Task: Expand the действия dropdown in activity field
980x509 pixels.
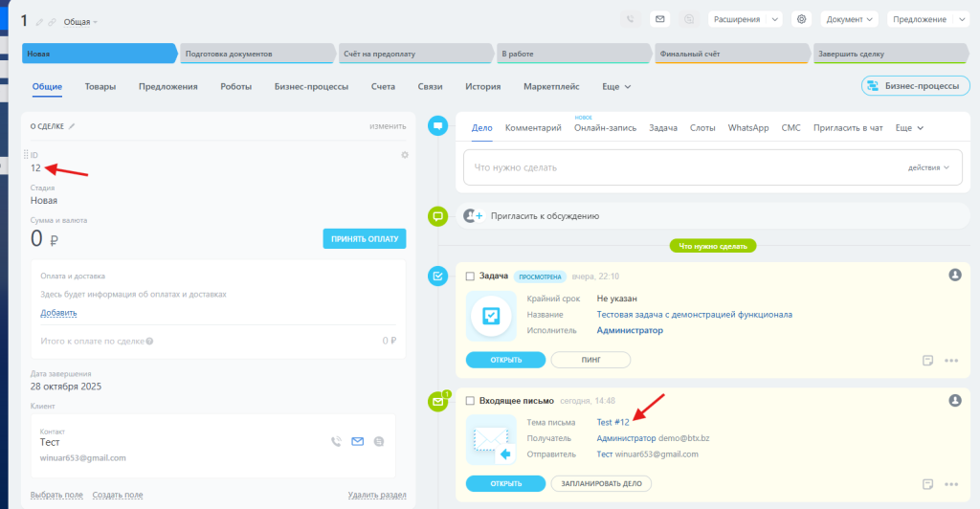Action: click(928, 167)
